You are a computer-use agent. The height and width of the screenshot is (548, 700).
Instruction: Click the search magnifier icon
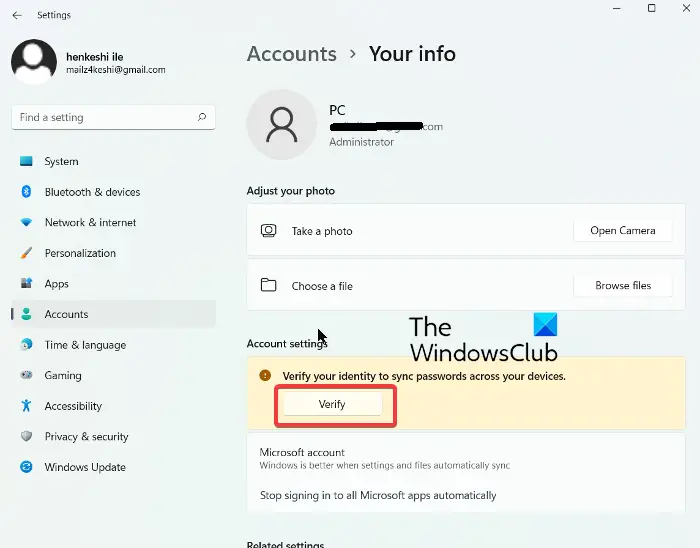pos(202,117)
